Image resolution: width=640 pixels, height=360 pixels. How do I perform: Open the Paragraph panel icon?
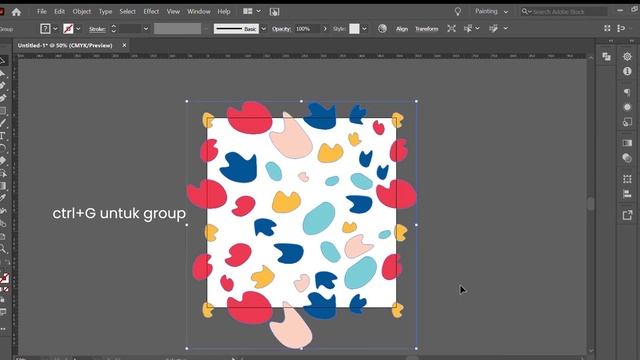tap(627, 92)
